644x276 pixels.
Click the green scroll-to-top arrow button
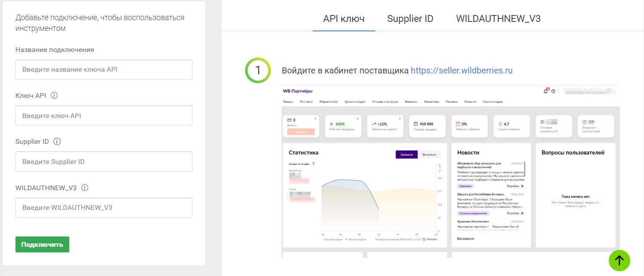(x=619, y=260)
